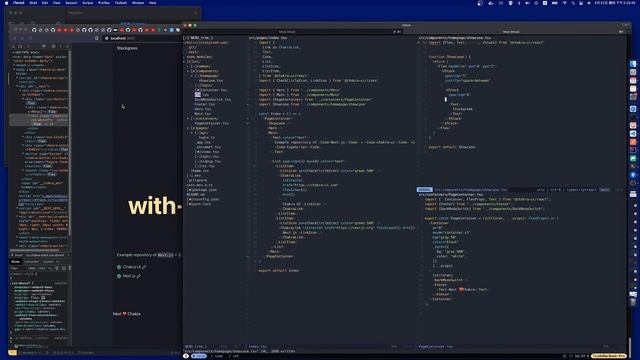Select PageContainer.tsx in the file tree

[x=211, y=123]
